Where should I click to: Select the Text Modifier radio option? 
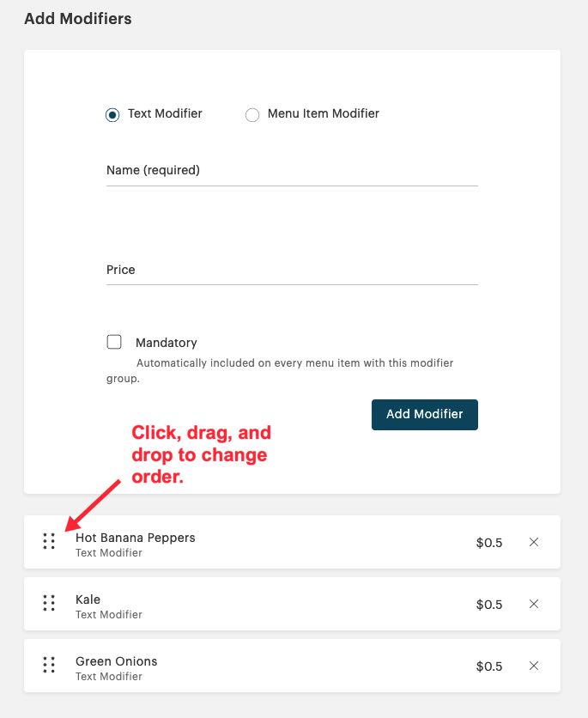tap(112, 114)
